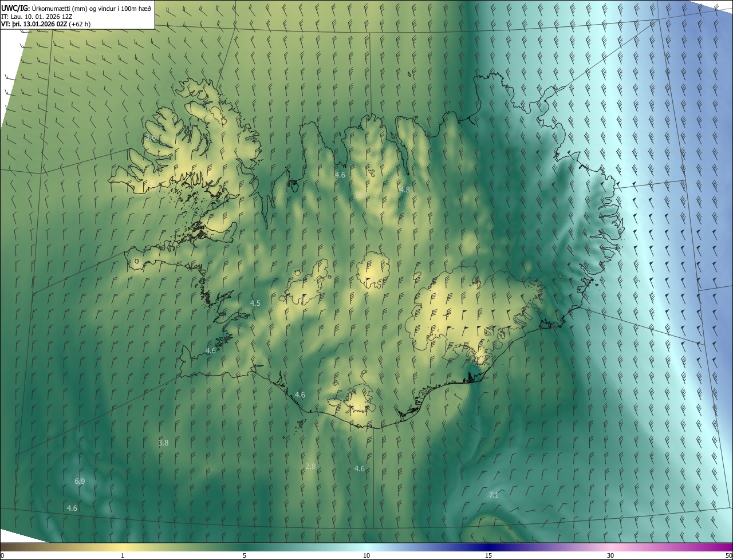Click the '30' tick on the color scale
The width and height of the screenshot is (733, 560).
click(x=610, y=556)
